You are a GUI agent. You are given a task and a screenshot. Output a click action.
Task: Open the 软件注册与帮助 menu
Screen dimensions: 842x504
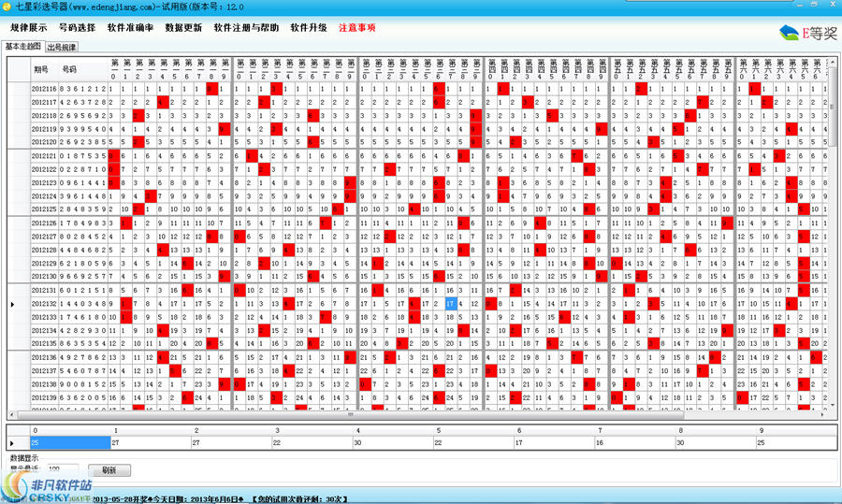246,27
